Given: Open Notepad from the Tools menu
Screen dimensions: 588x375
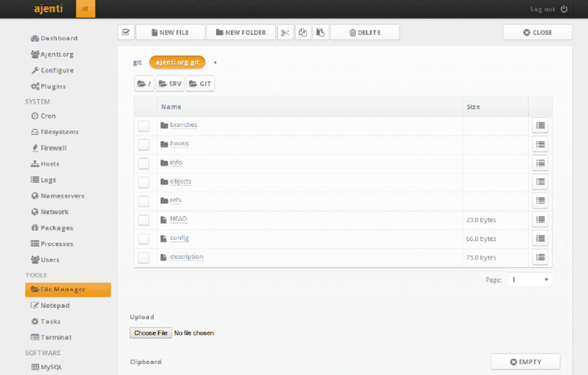Looking at the screenshot, I should [51, 305].
